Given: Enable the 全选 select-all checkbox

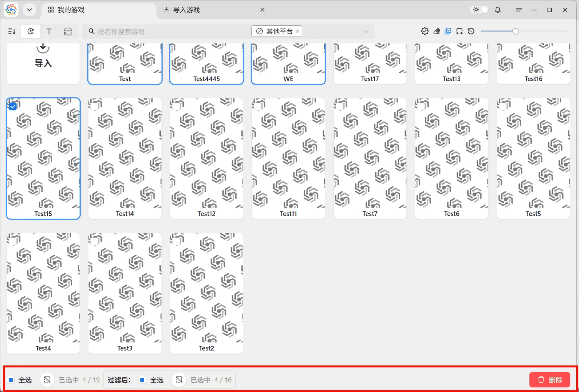Looking at the screenshot, I should click(x=12, y=380).
